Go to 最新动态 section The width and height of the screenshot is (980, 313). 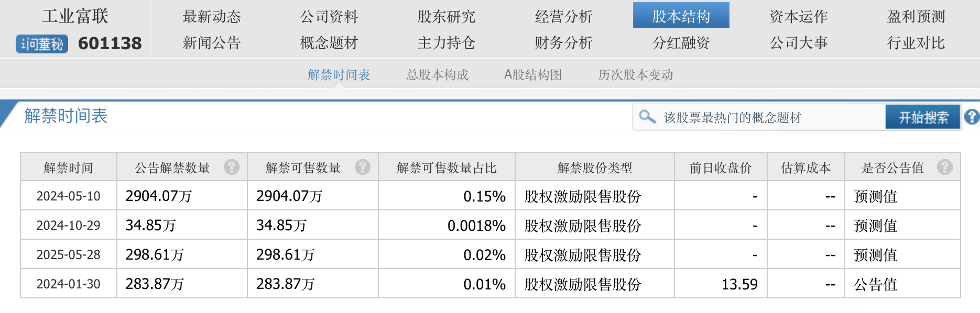[x=212, y=16]
